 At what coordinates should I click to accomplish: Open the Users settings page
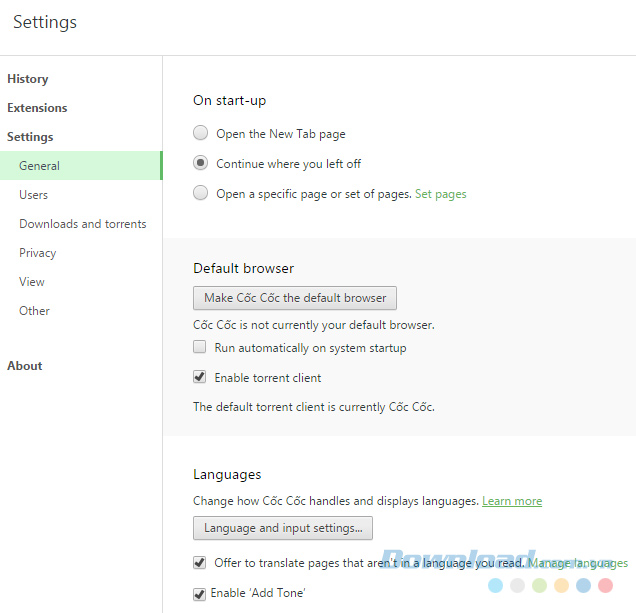[x=33, y=195]
